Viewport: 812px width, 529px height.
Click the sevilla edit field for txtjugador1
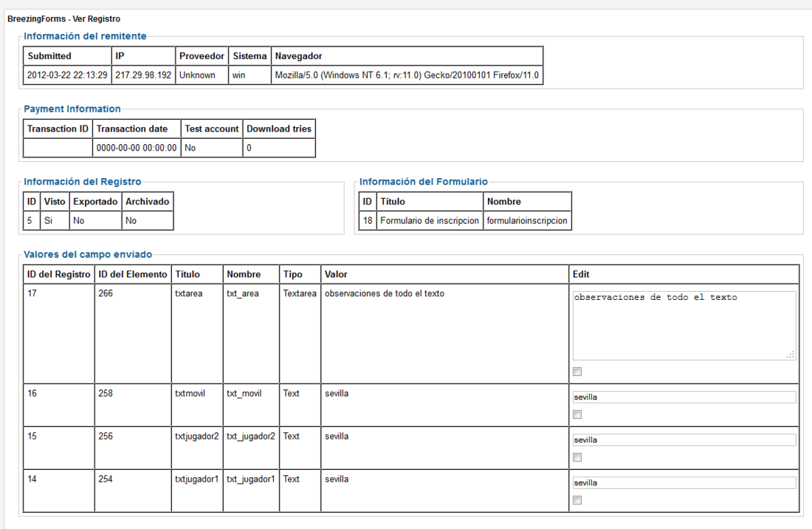684,482
